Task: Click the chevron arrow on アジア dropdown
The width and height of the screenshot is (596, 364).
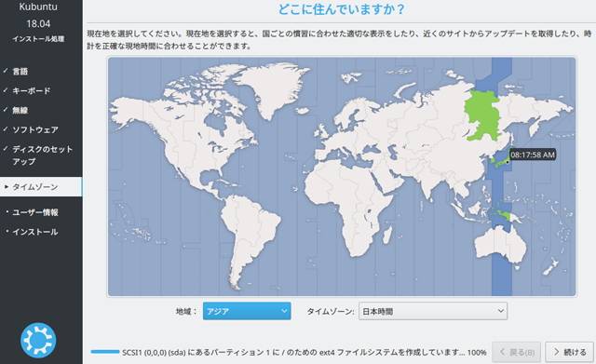Action: pyautogui.click(x=284, y=311)
